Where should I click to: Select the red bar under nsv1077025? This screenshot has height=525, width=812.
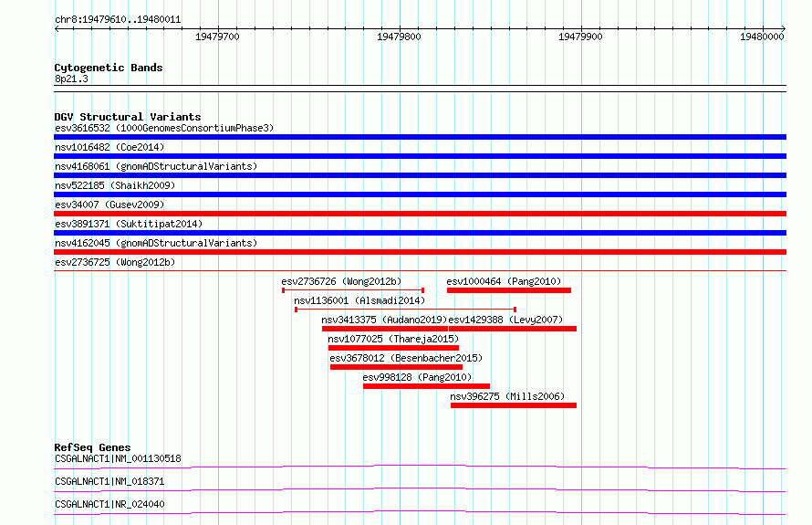tap(393, 348)
